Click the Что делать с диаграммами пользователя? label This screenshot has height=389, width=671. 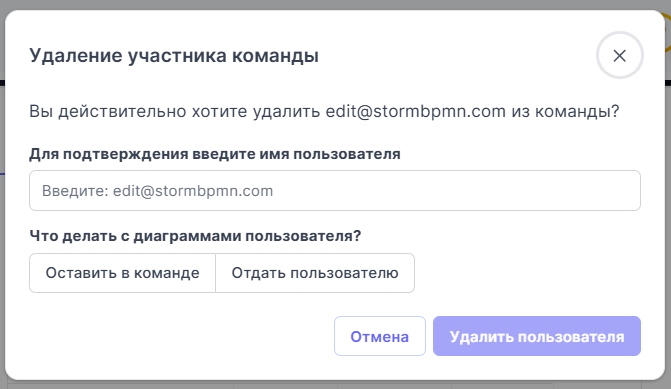pos(195,235)
